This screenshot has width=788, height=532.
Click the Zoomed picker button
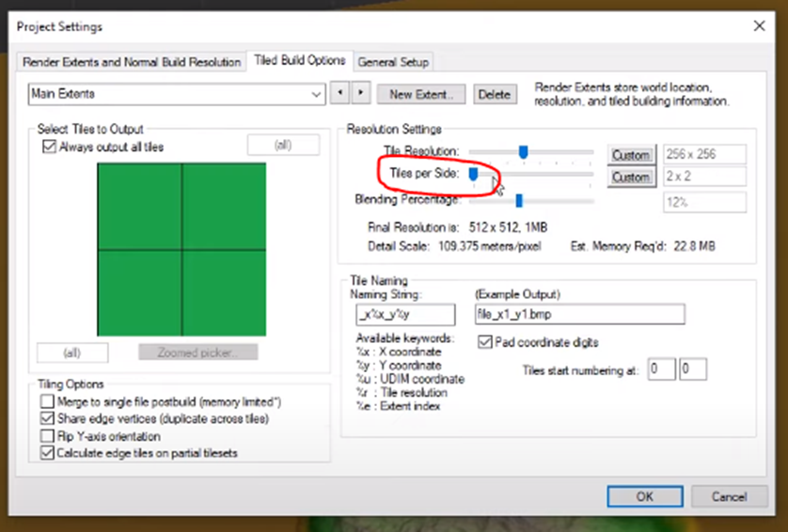(198, 352)
